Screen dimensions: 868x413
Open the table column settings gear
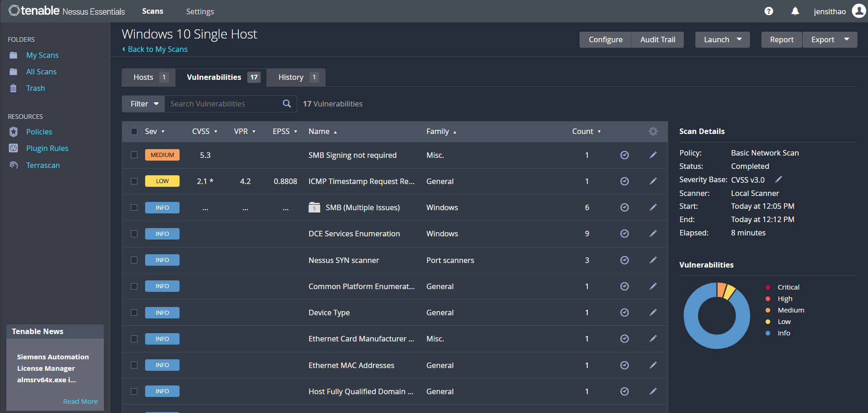pos(653,131)
